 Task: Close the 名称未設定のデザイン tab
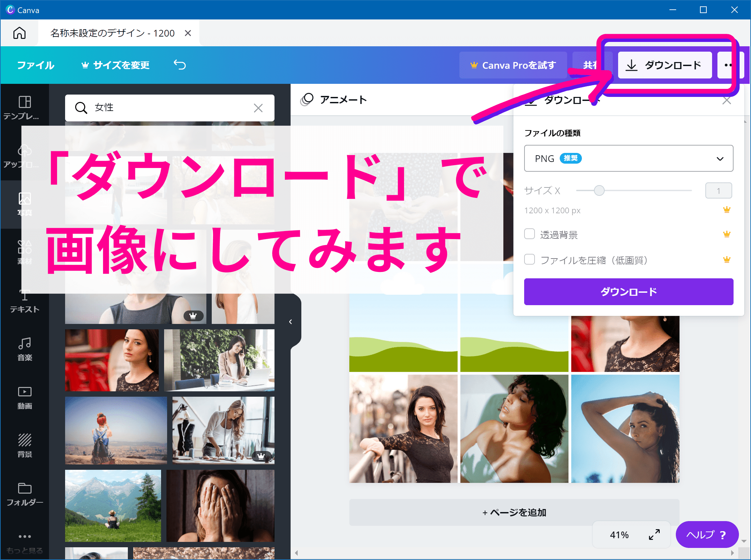(x=188, y=33)
